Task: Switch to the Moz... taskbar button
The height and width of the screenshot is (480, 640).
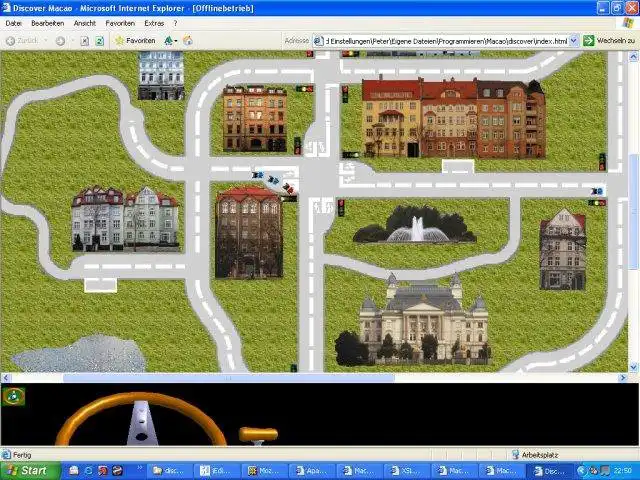Action: [264, 471]
